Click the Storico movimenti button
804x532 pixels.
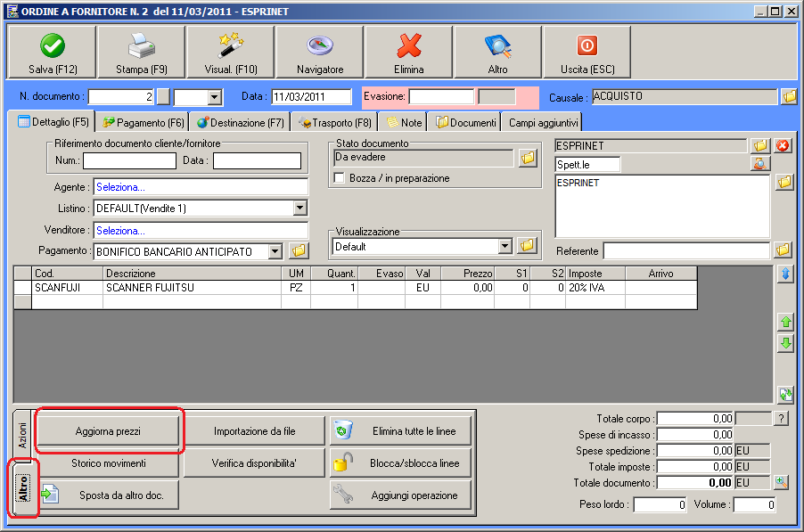pos(108,463)
